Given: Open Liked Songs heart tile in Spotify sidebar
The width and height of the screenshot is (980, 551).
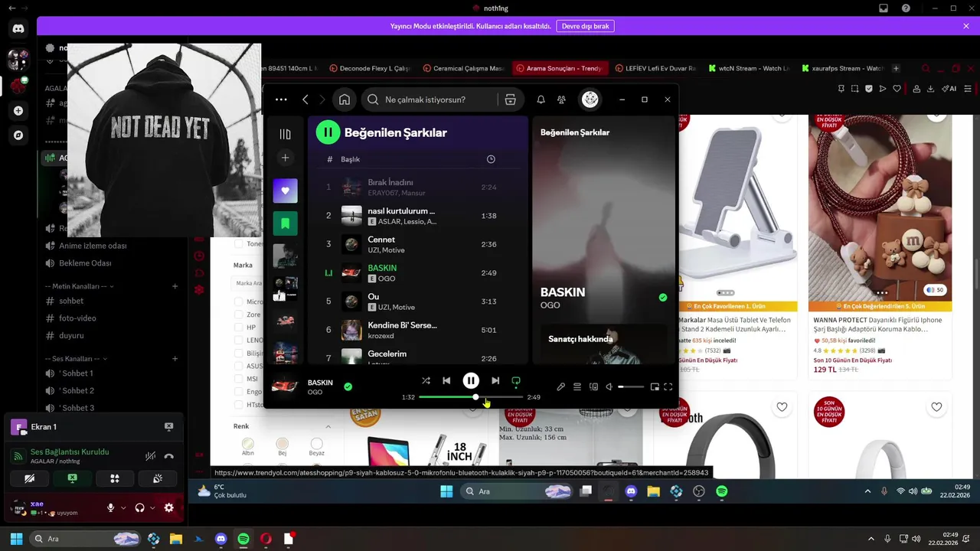Looking at the screenshot, I should pos(285,191).
